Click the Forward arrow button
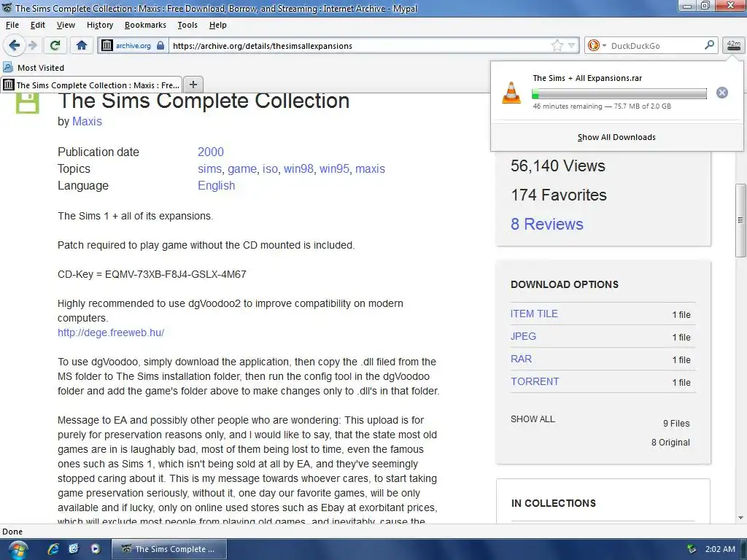Image resolution: width=747 pixels, height=560 pixels. click(x=33, y=45)
